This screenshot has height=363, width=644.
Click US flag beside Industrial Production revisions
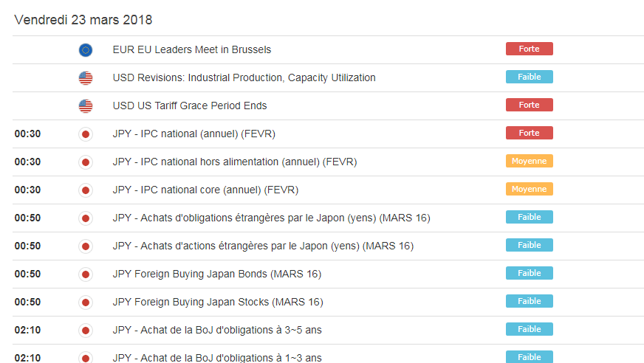[x=86, y=78]
